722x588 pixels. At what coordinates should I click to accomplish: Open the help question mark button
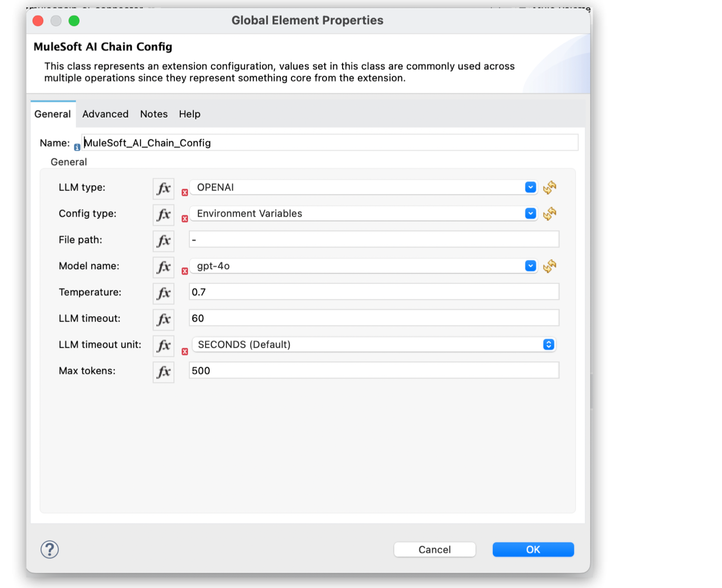point(49,549)
